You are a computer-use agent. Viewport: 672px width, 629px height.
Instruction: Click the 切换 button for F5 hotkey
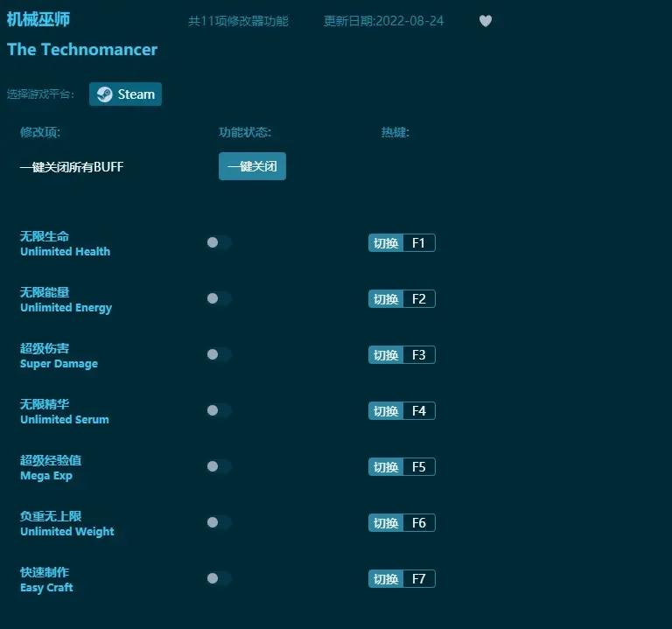coord(386,467)
